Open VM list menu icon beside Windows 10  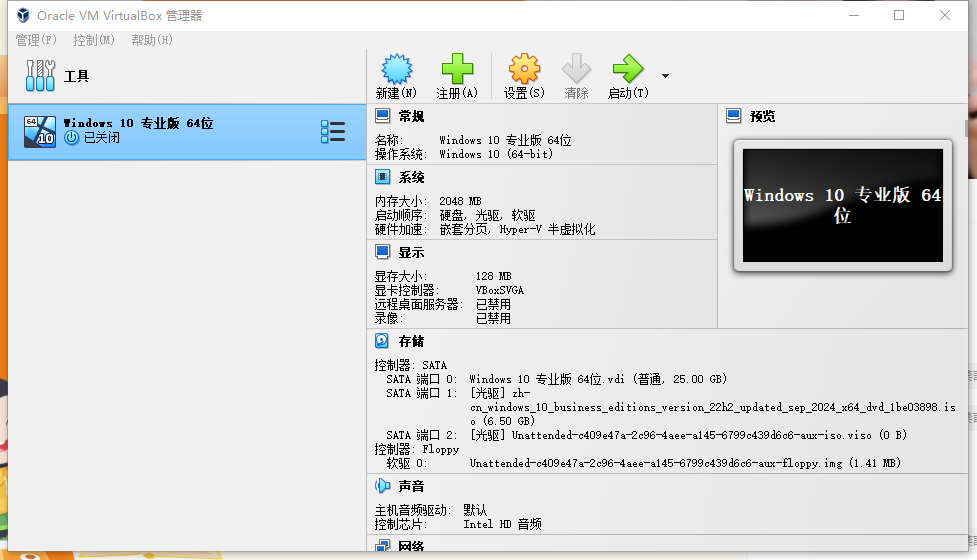point(332,132)
